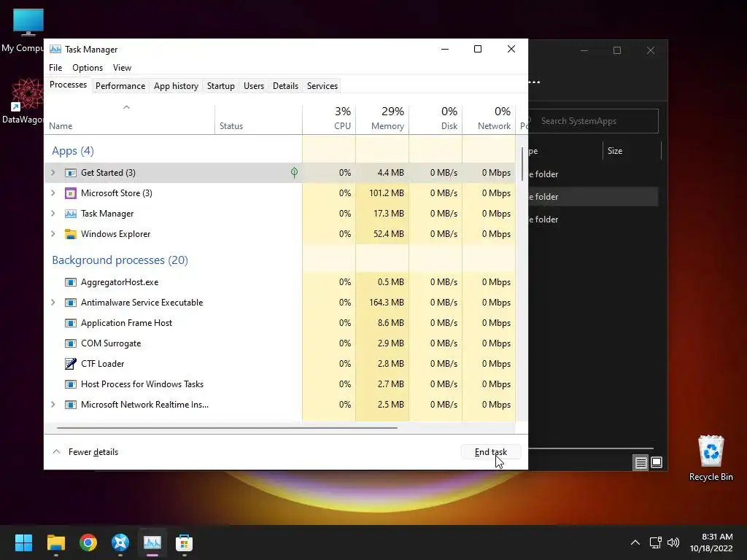Expand the Task Manager process row
747x560 pixels.
click(53, 214)
